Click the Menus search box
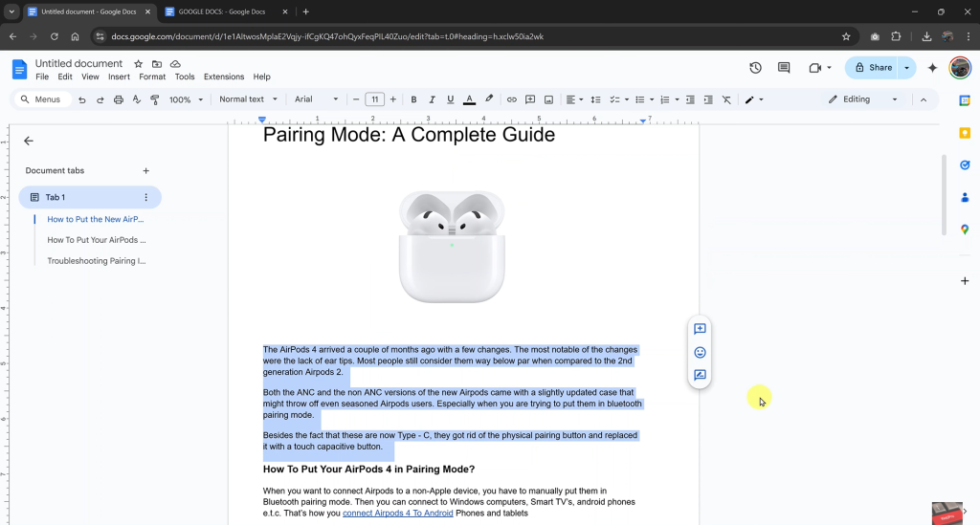Image resolution: width=980 pixels, height=525 pixels. click(x=42, y=99)
